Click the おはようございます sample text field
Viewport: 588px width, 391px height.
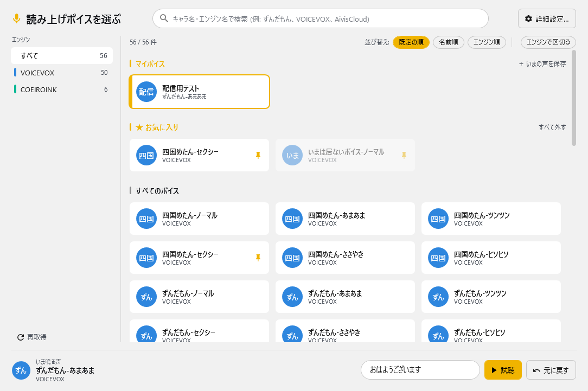pyautogui.click(x=420, y=370)
